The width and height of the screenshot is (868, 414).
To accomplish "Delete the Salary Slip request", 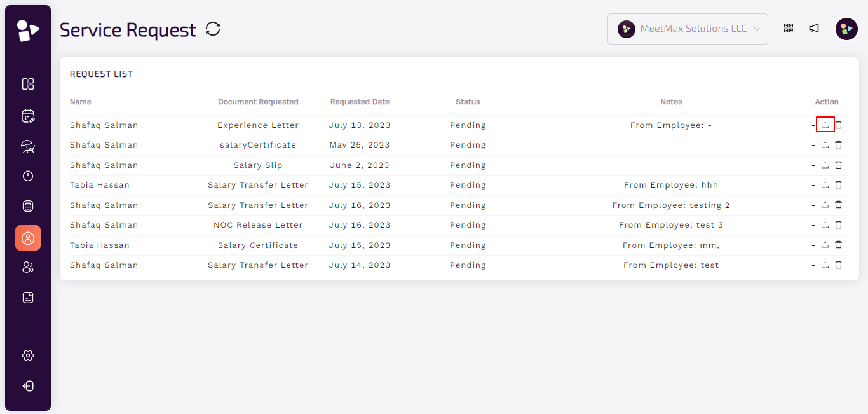I will (x=838, y=165).
